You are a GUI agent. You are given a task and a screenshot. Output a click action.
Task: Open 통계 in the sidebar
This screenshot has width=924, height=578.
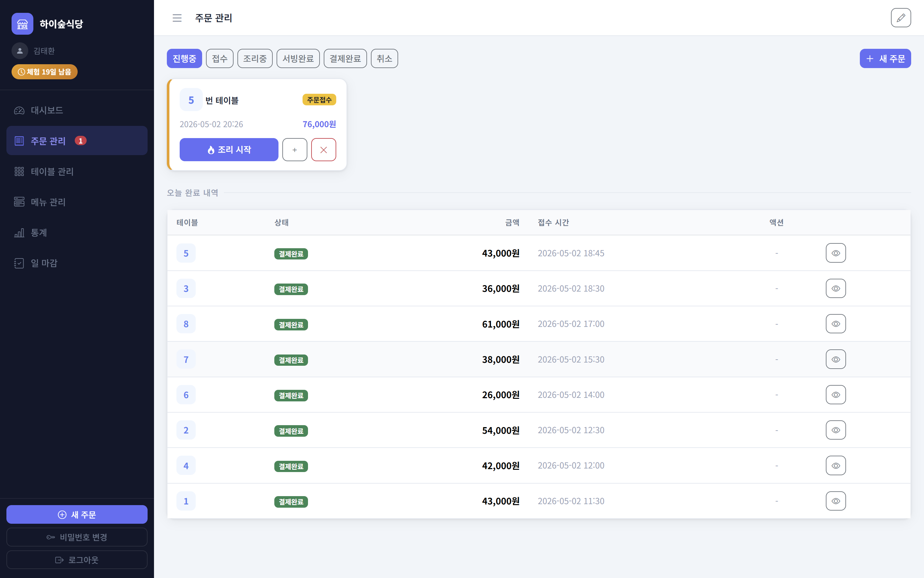tap(77, 232)
